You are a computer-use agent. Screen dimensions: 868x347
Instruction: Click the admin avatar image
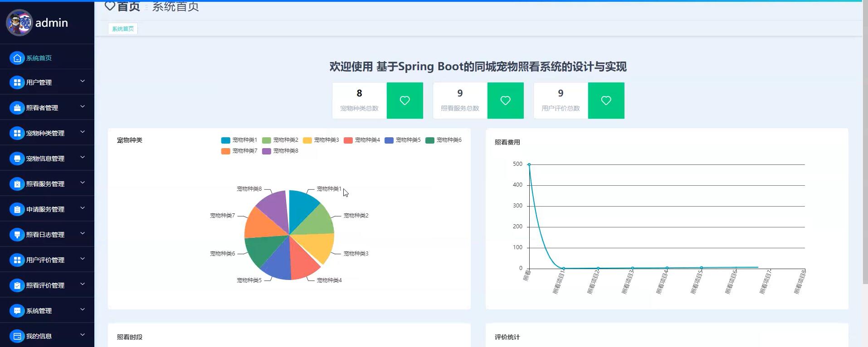point(19,23)
